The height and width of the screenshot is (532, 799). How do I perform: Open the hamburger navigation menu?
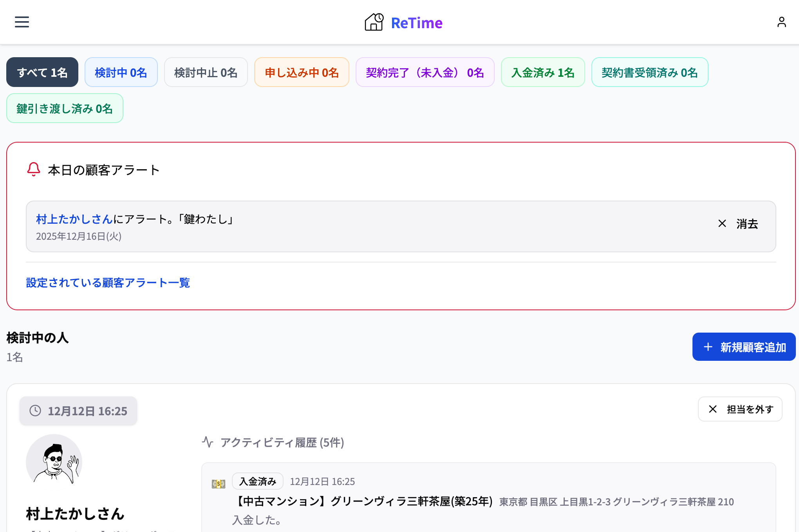tap(22, 22)
